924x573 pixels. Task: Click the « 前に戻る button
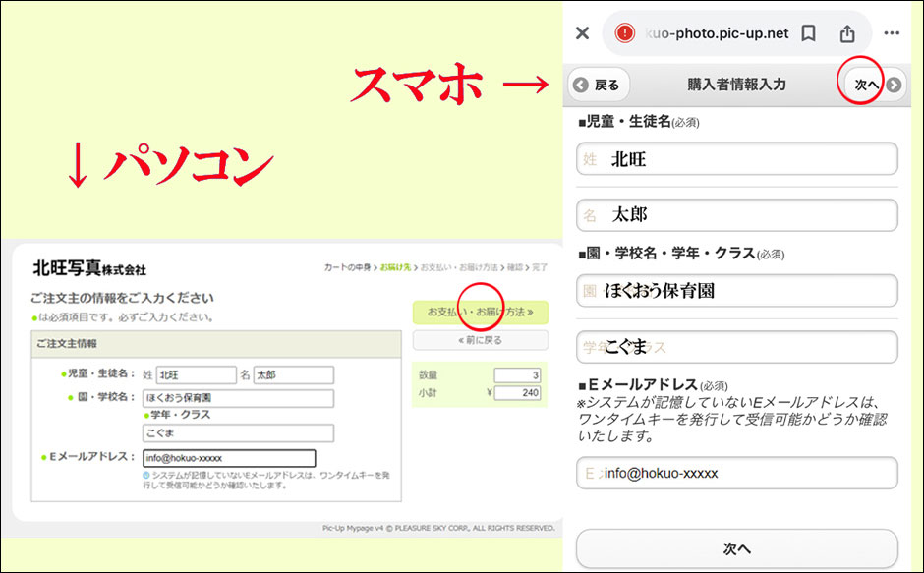coord(480,340)
